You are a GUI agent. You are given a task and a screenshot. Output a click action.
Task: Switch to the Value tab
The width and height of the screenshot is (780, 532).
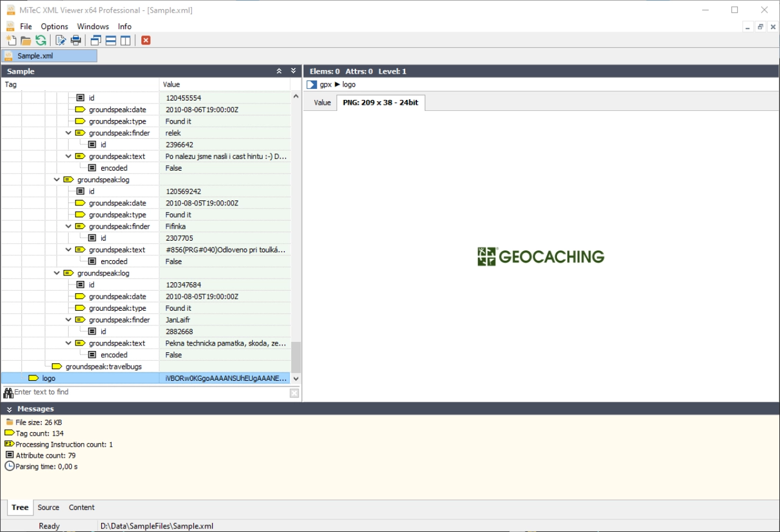pyautogui.click(x=322, y=102)
